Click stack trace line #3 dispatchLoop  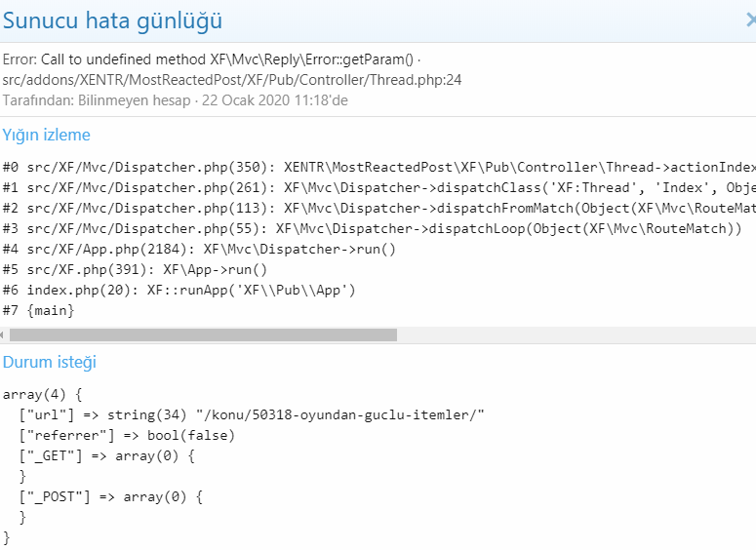373,228
